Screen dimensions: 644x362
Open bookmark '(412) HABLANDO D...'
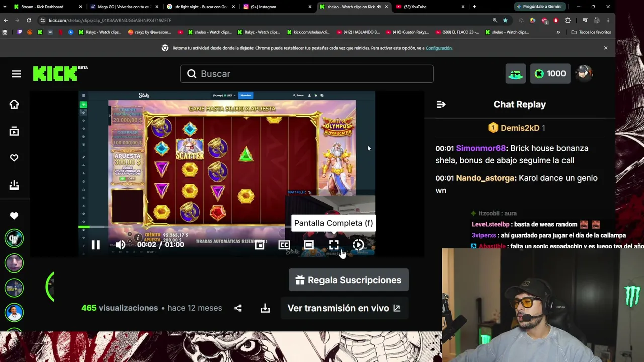358,32
